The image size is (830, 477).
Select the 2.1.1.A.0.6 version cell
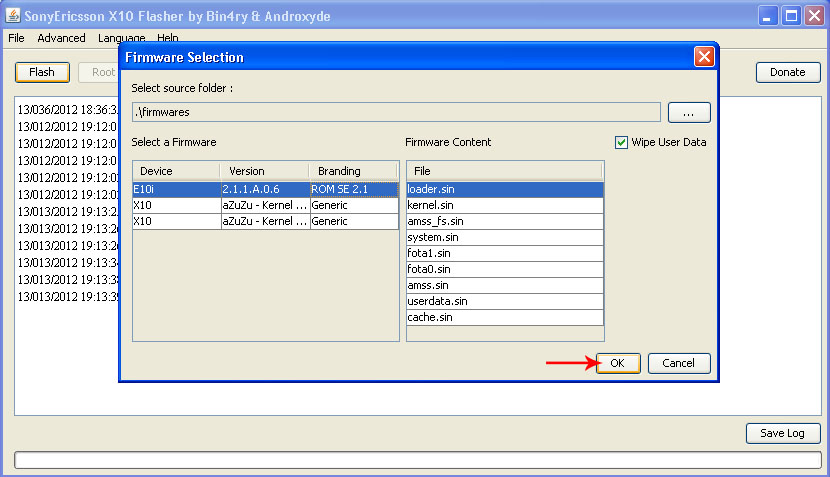click(265, 189)
